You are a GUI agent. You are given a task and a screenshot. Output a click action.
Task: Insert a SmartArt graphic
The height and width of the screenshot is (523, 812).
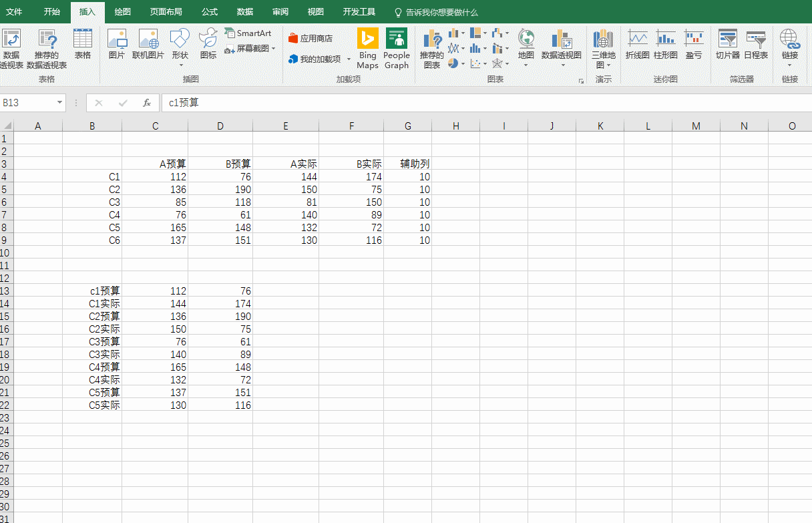point(248,33)
